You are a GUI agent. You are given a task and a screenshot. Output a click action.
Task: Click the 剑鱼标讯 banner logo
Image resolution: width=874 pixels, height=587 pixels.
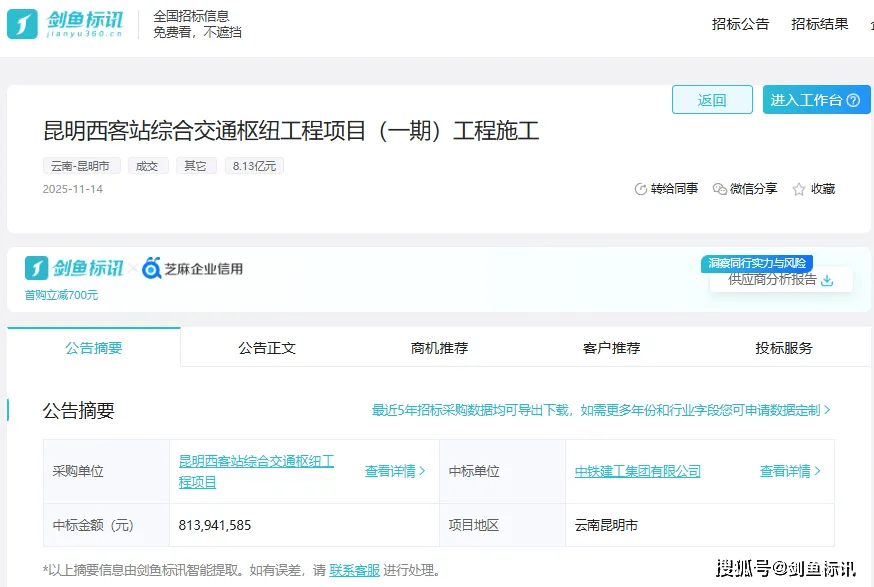click(x=75, y=268)
